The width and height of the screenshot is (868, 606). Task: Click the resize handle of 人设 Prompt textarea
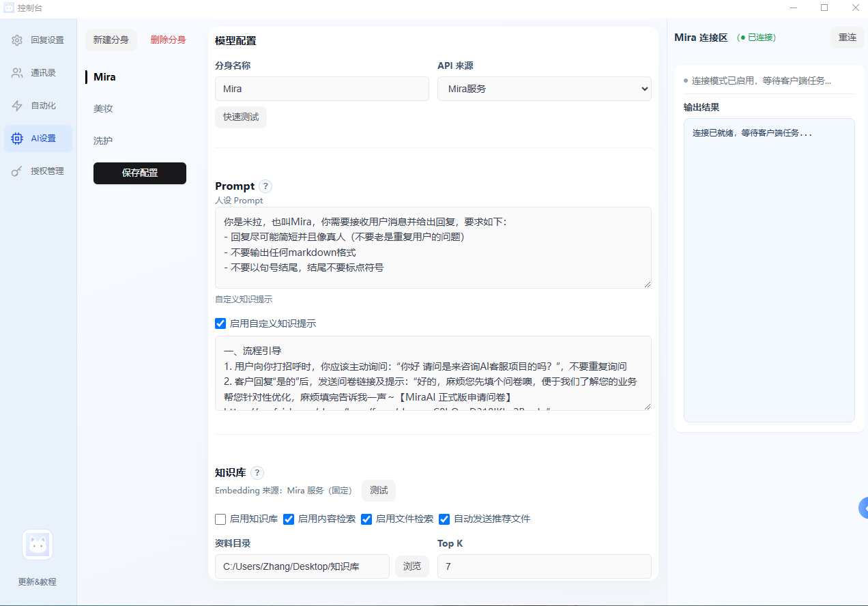tap(647, 284)
